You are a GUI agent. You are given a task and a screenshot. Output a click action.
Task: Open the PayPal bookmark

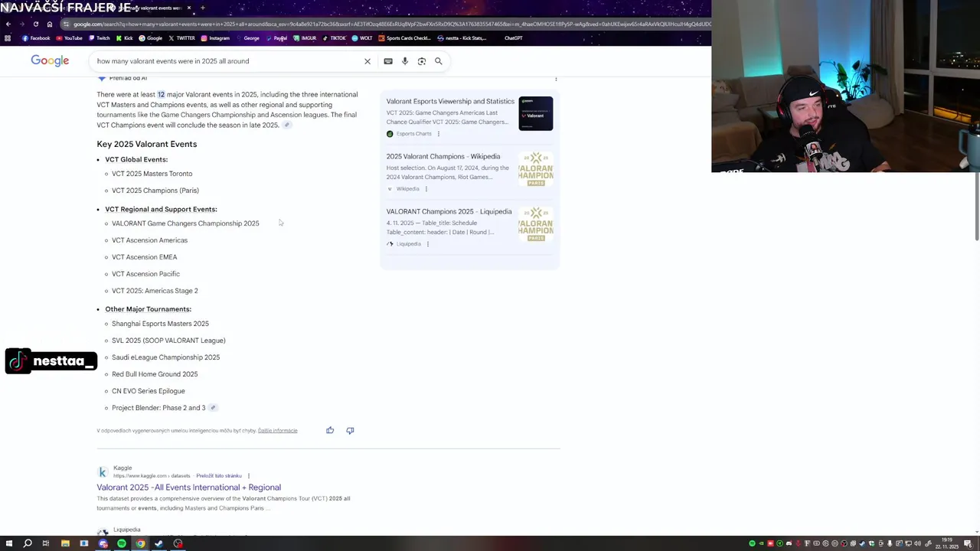click(x=276, y=38)
